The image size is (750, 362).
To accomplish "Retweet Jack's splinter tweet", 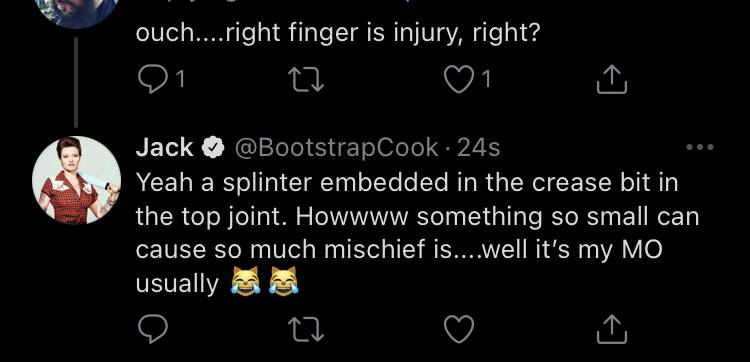I will pos(306,330).
